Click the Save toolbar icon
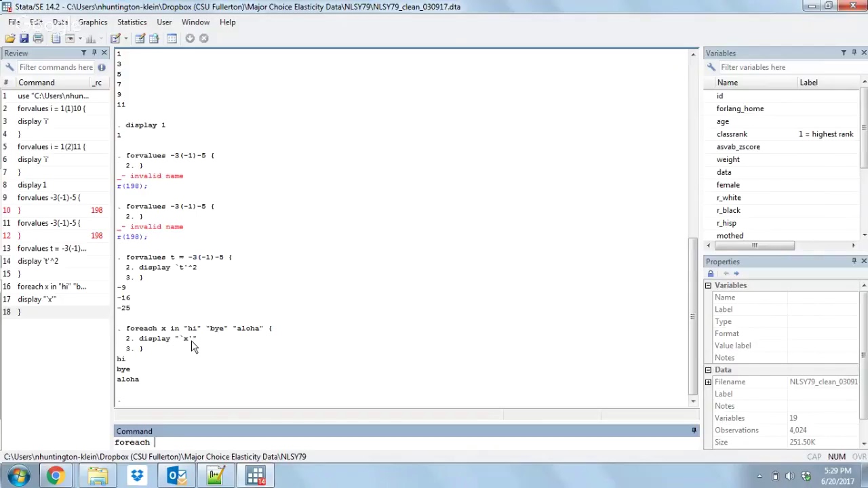 (24, 39)
